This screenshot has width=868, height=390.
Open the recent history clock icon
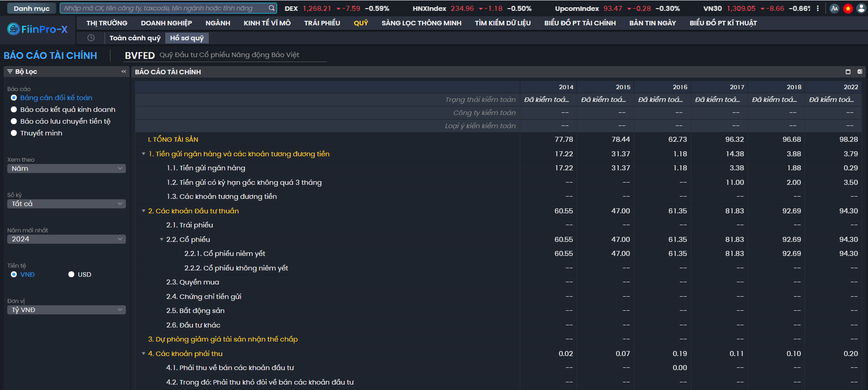[x=91, y=38]
